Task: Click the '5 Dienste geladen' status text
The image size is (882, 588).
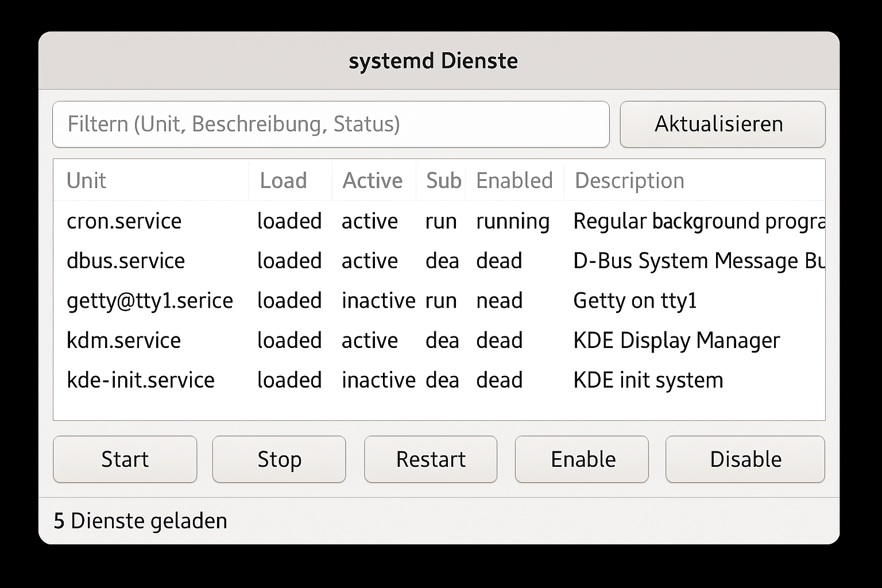Action: tap(140, 521)
